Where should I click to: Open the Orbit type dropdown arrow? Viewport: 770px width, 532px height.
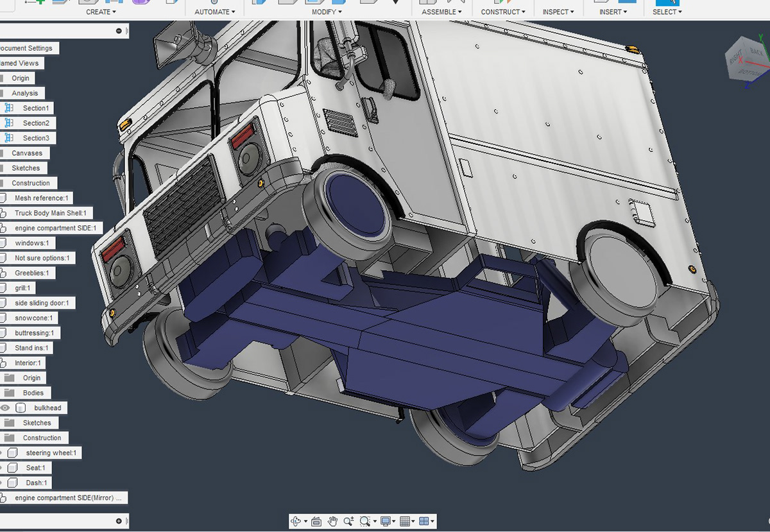pos(305,522)
